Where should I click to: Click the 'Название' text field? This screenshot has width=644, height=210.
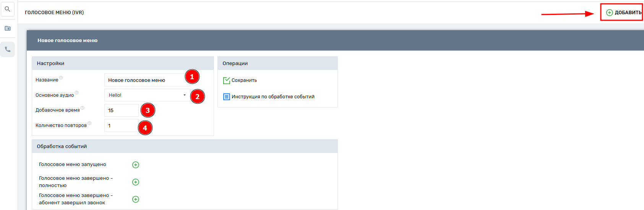[144, 80]
